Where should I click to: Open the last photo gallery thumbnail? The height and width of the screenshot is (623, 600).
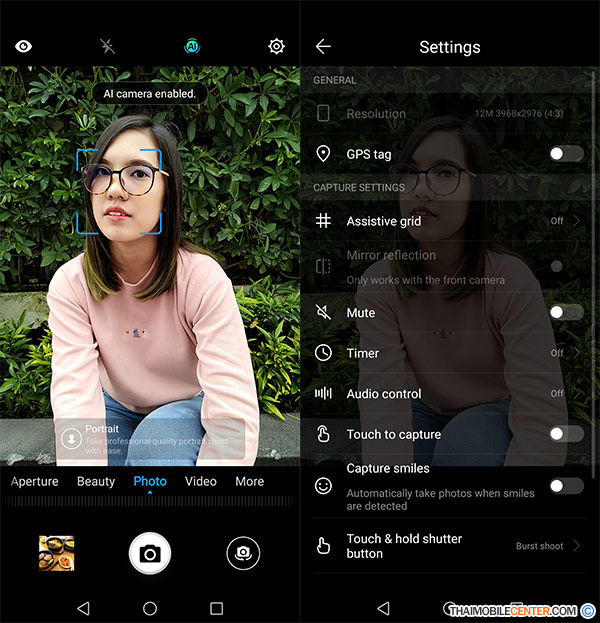[x=56, y=552]
